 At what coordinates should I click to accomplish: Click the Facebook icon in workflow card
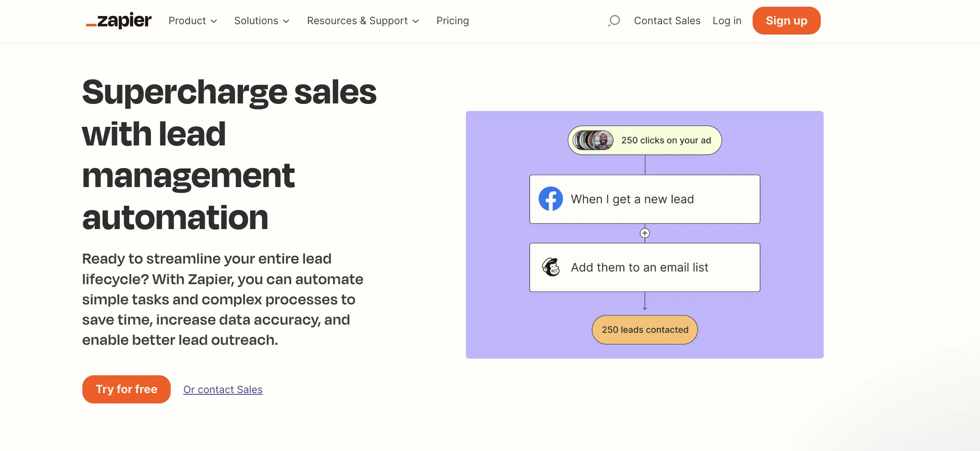tap(551, 199)
